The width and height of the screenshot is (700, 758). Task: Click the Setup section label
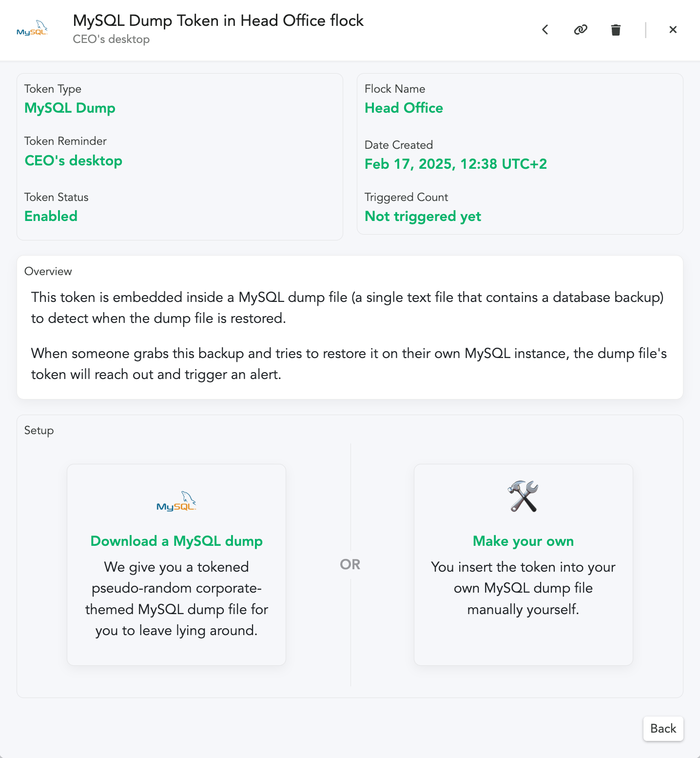39,430
